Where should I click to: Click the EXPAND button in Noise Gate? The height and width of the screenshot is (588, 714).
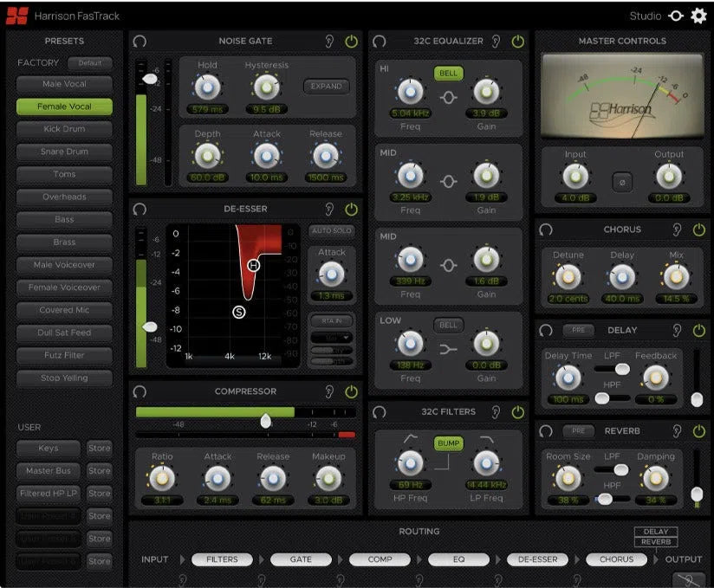click(326, 87)
